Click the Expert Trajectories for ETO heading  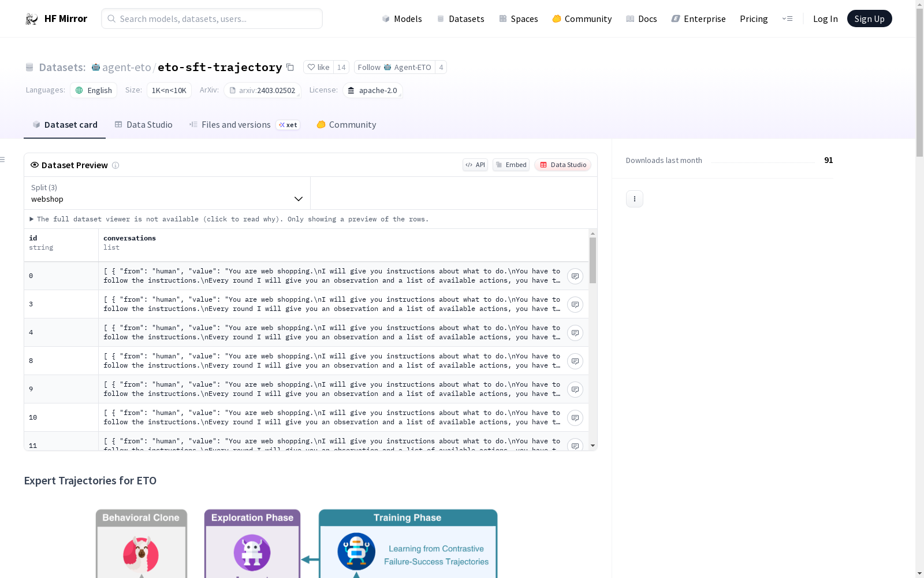(90, 481)
